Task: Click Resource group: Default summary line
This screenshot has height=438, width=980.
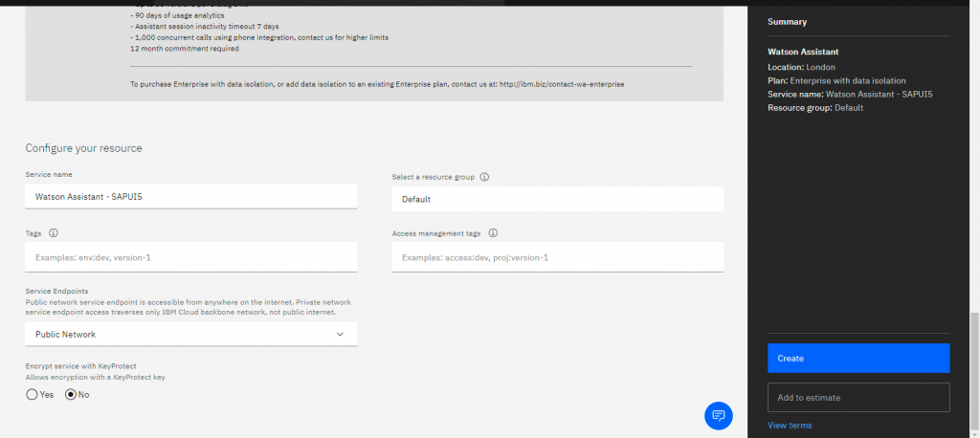Action: [x=815, y=108]
